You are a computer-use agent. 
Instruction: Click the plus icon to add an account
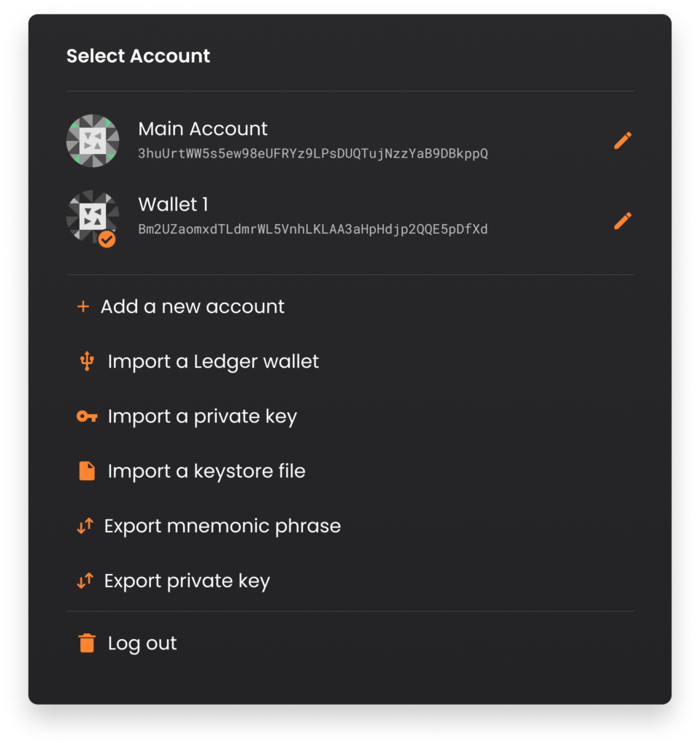pos(83,306)
